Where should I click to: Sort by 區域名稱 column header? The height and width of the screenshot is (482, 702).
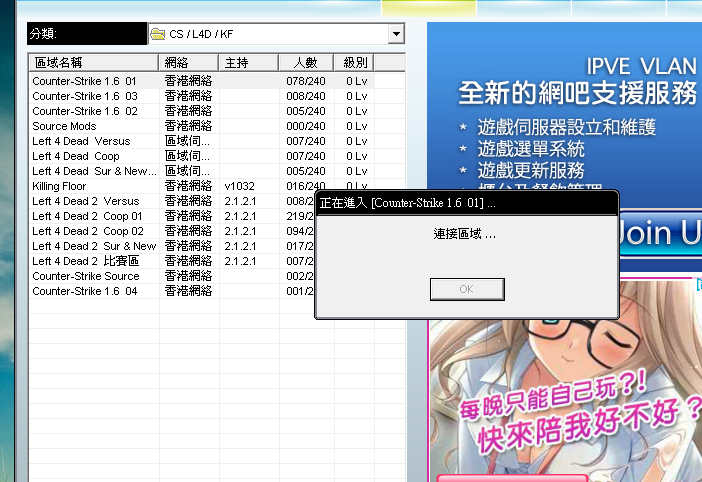(x=94, y=63)
